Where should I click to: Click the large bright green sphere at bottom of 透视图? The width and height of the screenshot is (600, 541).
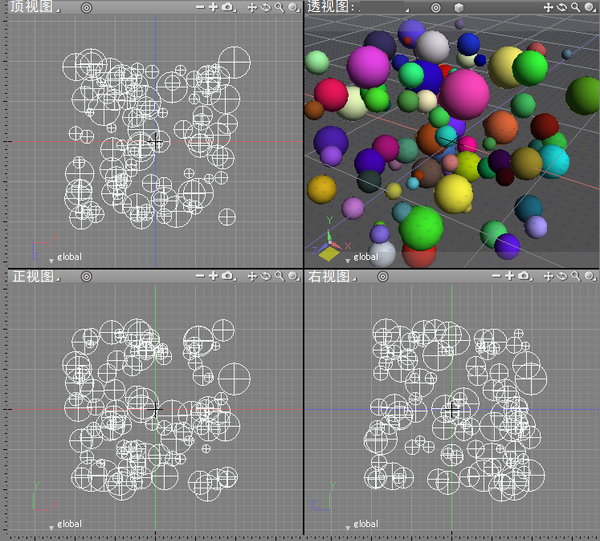(x=421, y=228)
